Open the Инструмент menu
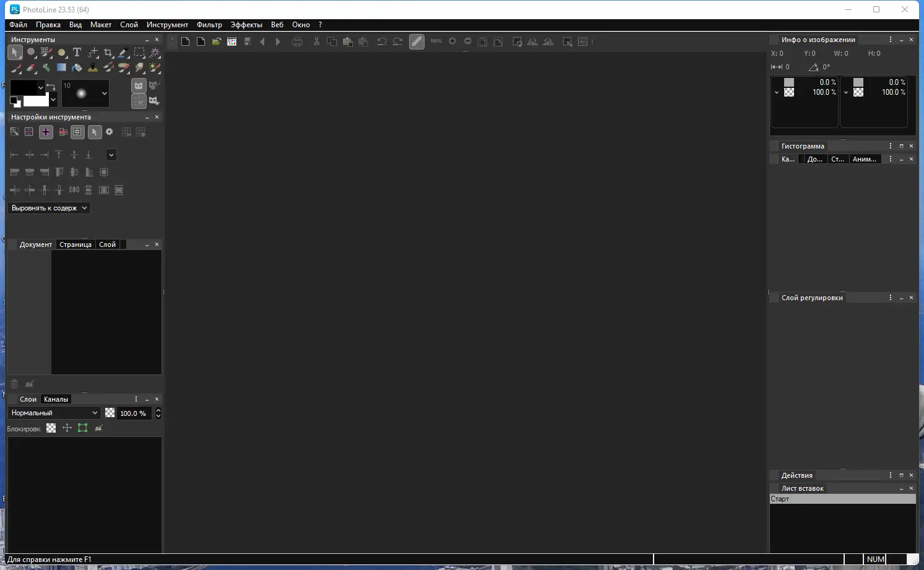This screenshot has width=924, height=570. (167, 25)
